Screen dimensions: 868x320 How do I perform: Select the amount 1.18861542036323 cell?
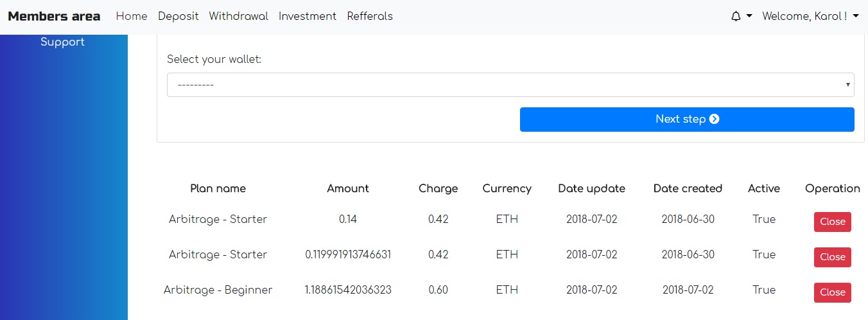(348, 290)
